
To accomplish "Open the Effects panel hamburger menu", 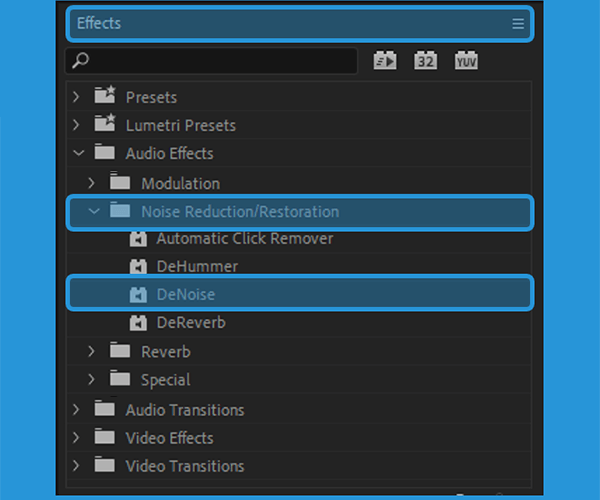I will tap(518, 24).
